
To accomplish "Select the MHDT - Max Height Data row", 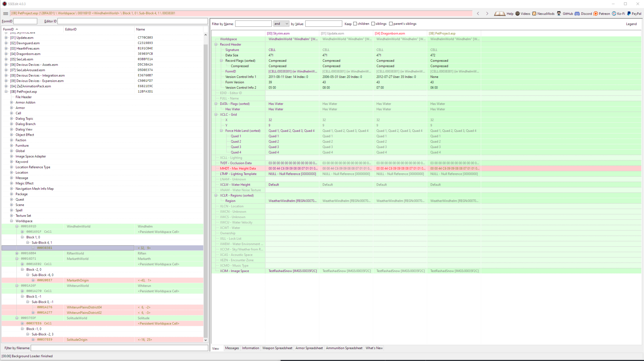I will point(426,168).
